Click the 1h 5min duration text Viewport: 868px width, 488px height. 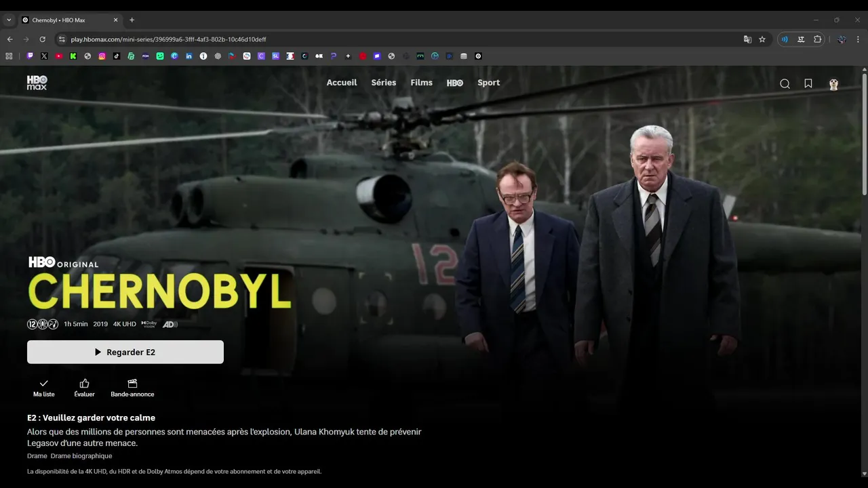76,324
